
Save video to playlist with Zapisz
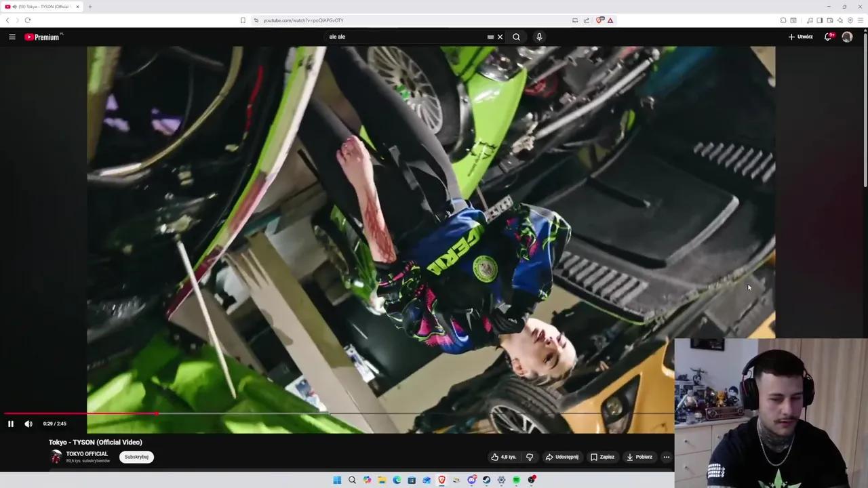click(x=603, y=457)
